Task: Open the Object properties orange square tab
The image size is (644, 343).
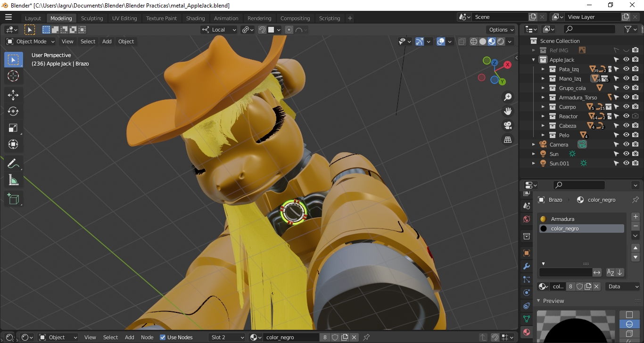Action: pos(527,253)
